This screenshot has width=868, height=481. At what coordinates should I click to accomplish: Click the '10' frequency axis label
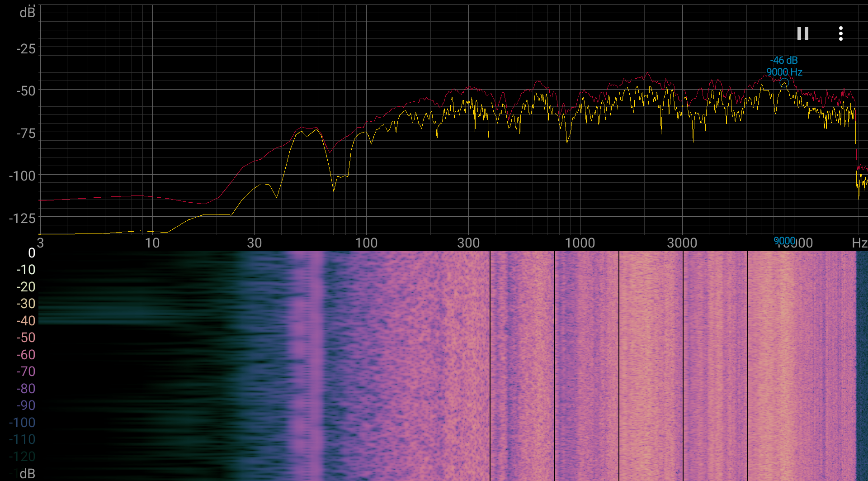[152, 243]
